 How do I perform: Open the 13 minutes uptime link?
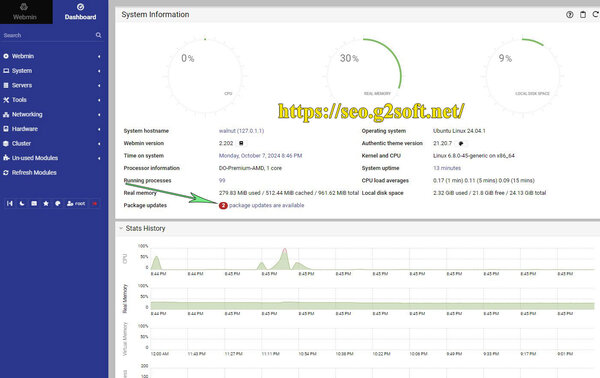[x=447, y=168]
